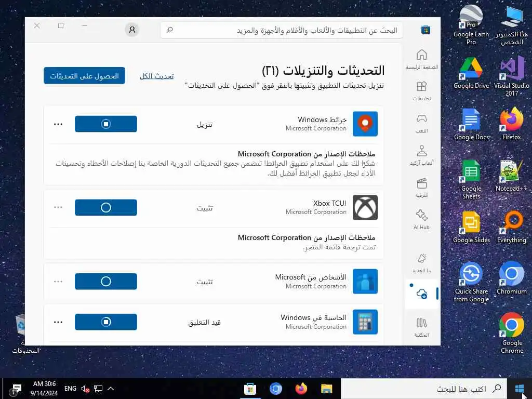Click the Windows Start button

(x=519, y=389)
